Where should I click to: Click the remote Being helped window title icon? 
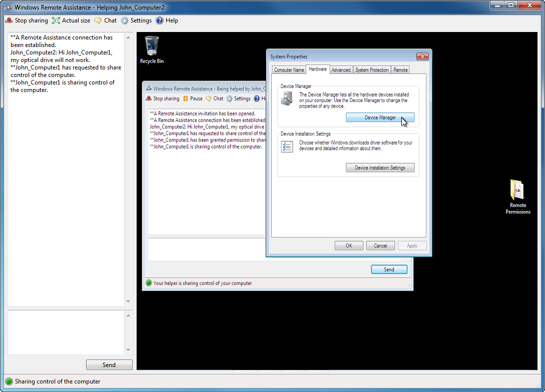tap(149, 88)
